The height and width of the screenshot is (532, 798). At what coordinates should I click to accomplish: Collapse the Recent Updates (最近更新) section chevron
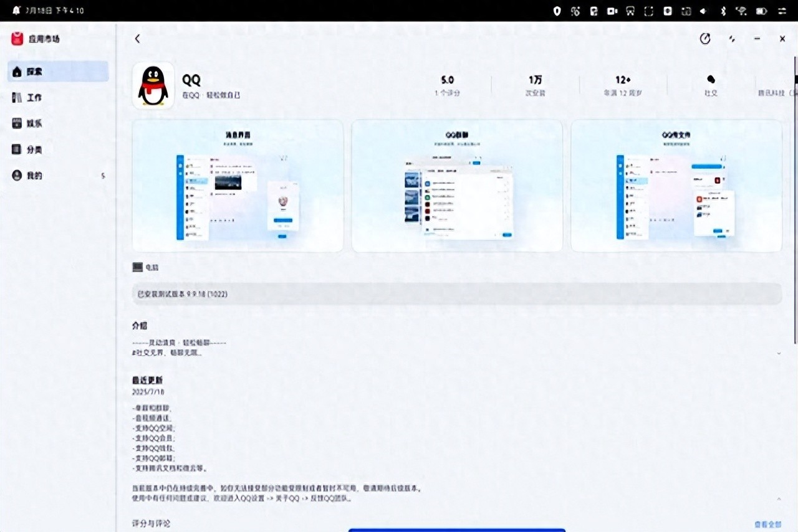coord(779,499)
